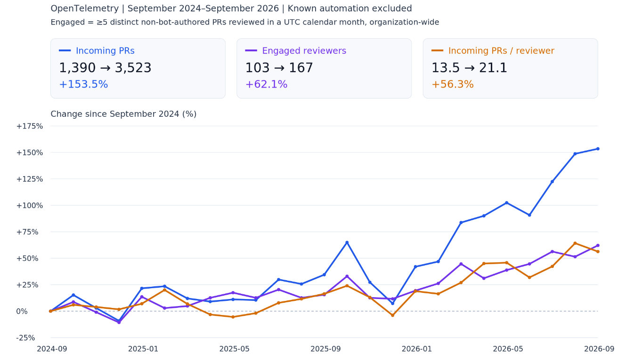Click the 2026-09 x-axis label
Viewport: 642px width, 364px height.
pos(599,349)
